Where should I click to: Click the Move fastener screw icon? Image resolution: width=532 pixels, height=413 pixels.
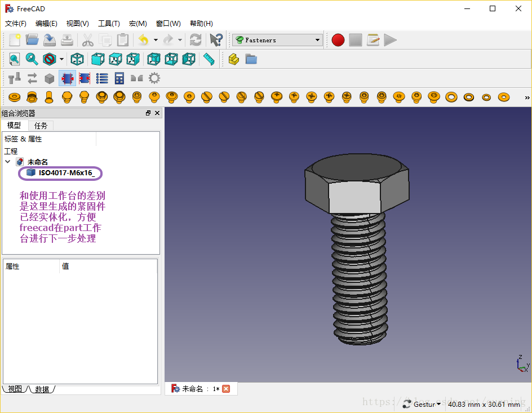click(15, 78)
